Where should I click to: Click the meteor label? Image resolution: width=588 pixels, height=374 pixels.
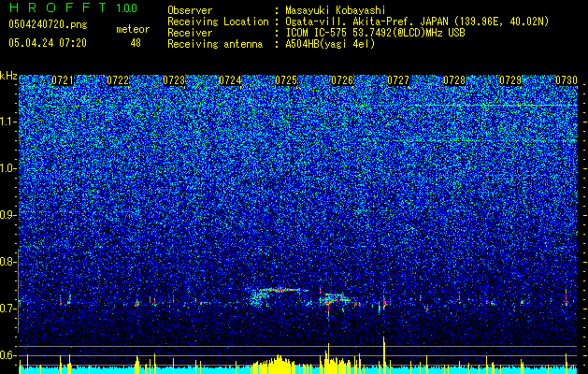coord(133,29)
